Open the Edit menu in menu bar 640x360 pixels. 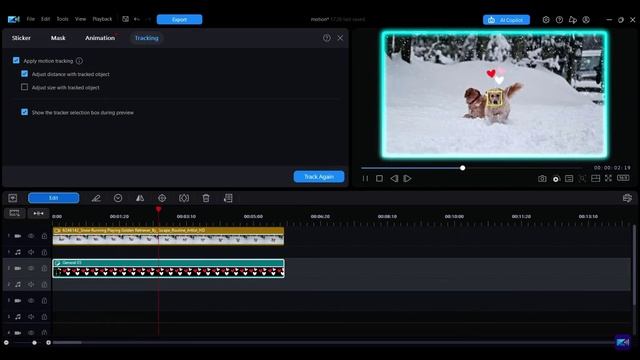pos(45,19)
